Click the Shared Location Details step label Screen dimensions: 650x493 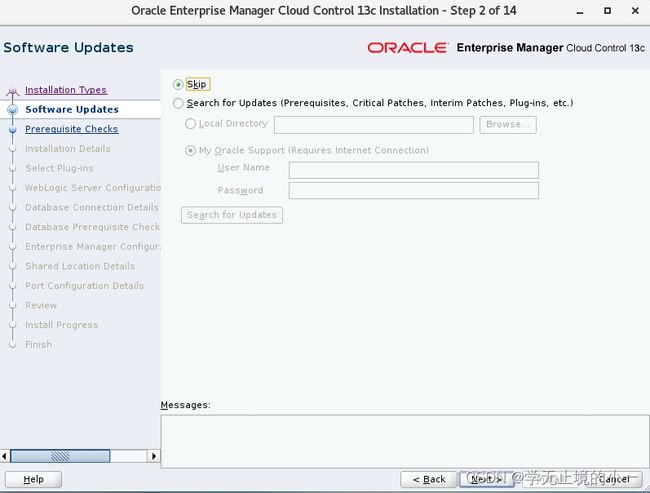(80, 266)
